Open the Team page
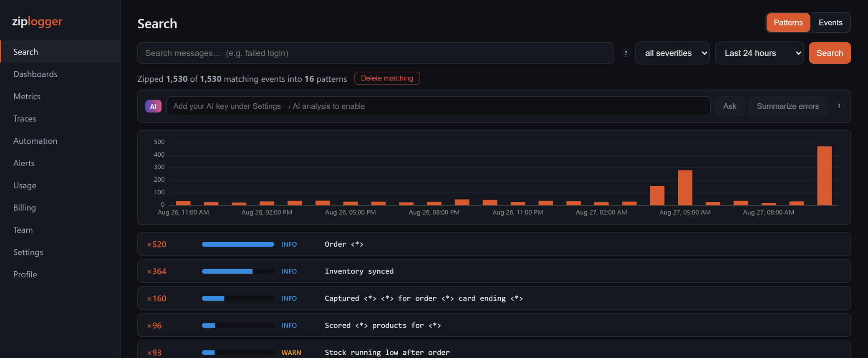This screenshot has width=868, height=358. (60, 230)
